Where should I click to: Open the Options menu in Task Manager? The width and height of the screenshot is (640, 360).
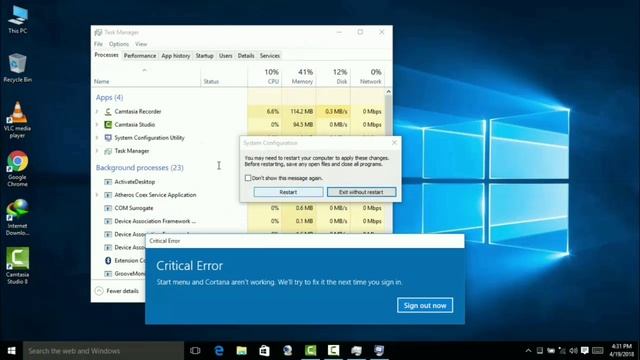[119, 44]
